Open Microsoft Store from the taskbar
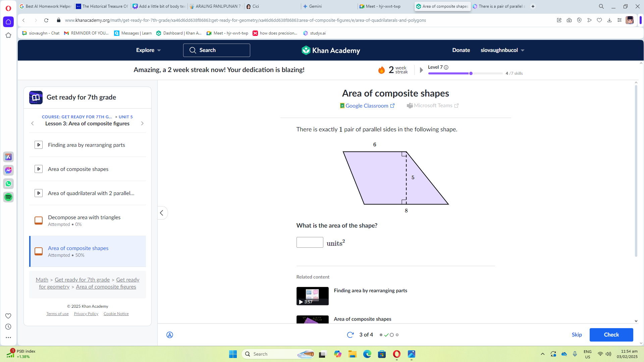 (382, 354)
